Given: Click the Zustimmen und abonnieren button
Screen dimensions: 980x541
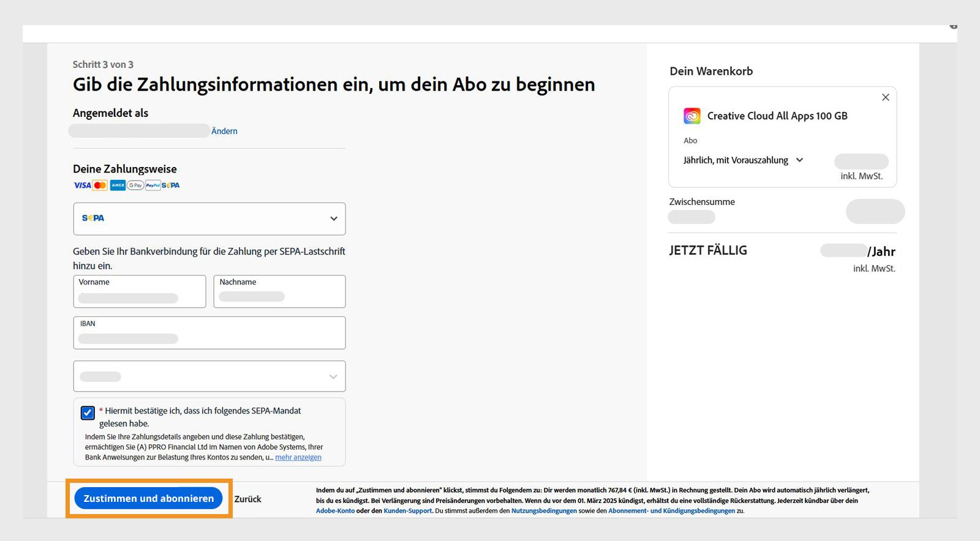Looking at the screenshot, I should coord(148,499).
